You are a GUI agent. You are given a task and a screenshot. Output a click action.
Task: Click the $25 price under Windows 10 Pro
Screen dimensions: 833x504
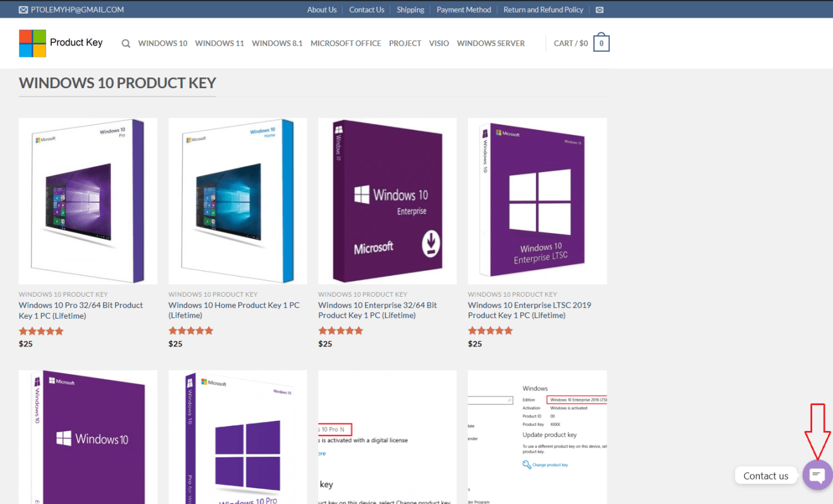(26, 344)
